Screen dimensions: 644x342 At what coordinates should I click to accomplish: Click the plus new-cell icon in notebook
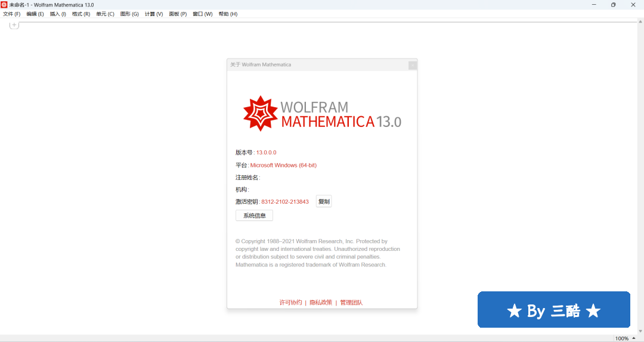(x=14, y=25)
